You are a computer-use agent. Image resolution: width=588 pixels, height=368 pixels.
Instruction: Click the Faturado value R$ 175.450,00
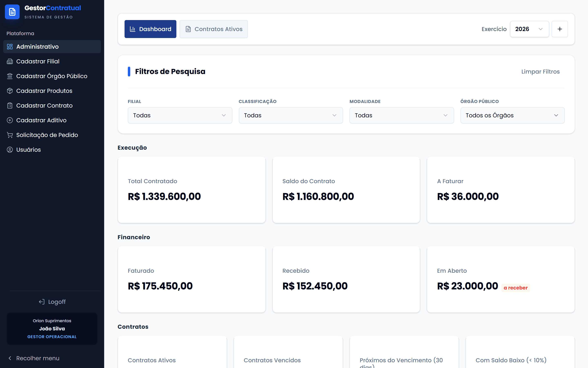pos(160,286)
